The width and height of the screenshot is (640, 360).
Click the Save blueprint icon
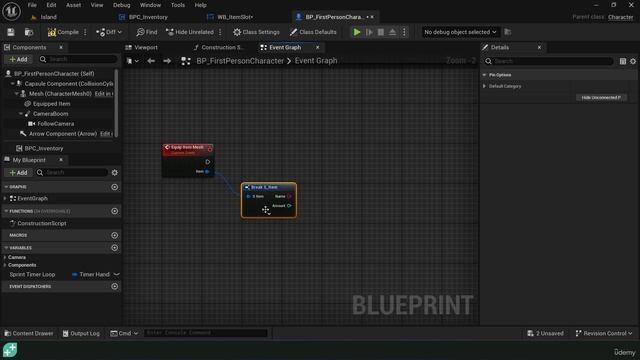coord(11,32)
